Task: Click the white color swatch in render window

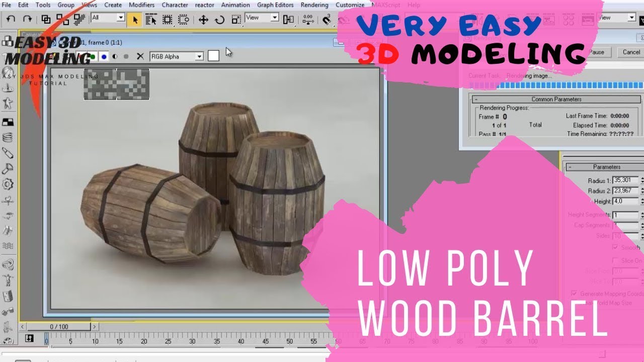Action: (213, 56)
